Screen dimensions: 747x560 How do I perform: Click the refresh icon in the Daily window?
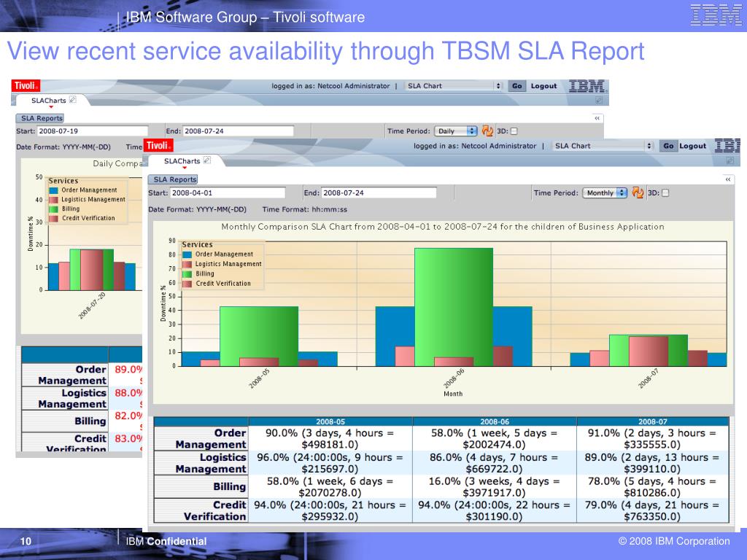pos(487,131)
